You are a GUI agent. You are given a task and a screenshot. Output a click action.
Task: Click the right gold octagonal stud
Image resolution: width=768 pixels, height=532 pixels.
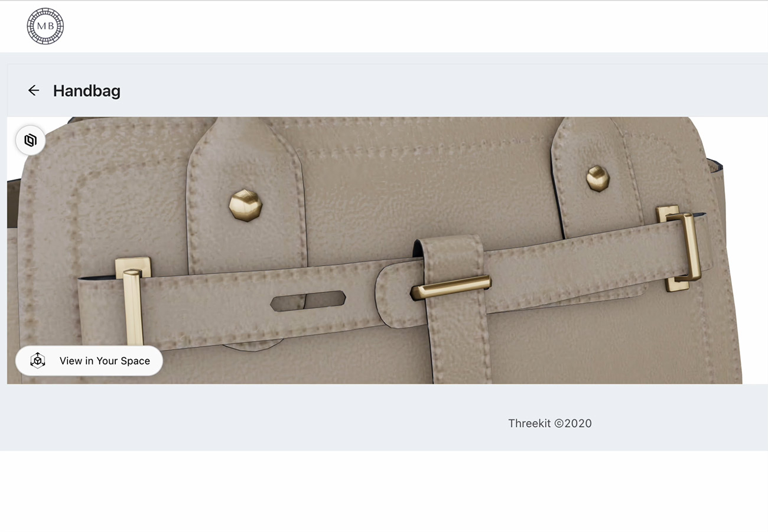coord(598,178)
